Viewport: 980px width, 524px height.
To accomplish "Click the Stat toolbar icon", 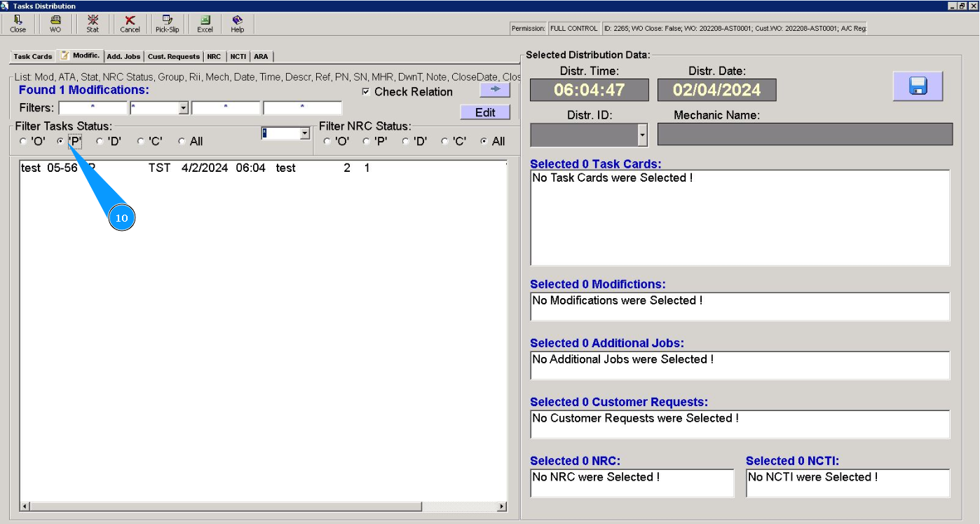I will [x=93, y=24].
